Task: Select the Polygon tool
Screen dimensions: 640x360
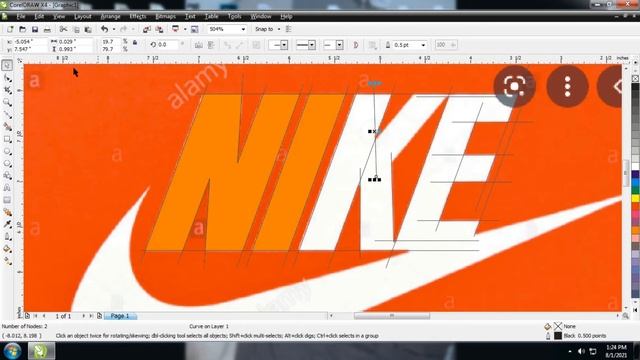Action: (x=7, y=163)
